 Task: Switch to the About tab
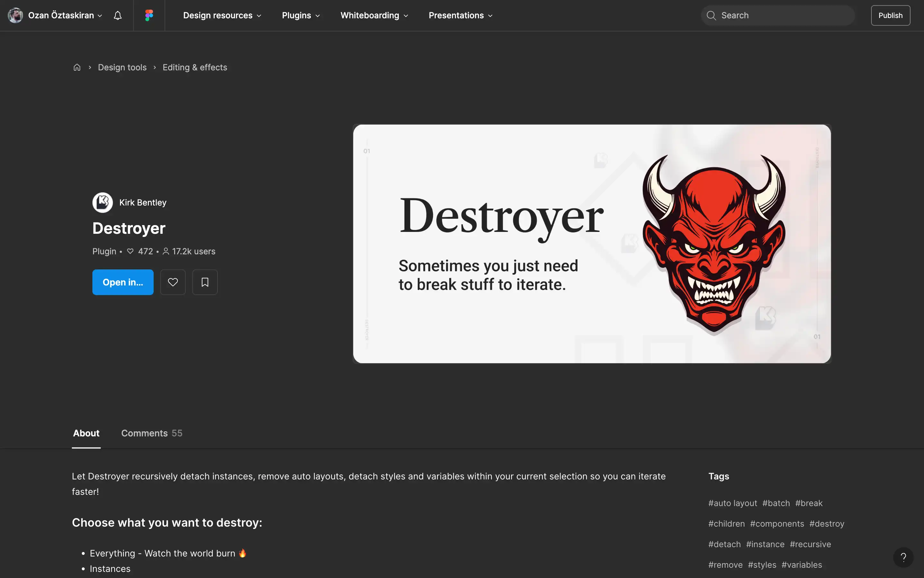86,433
